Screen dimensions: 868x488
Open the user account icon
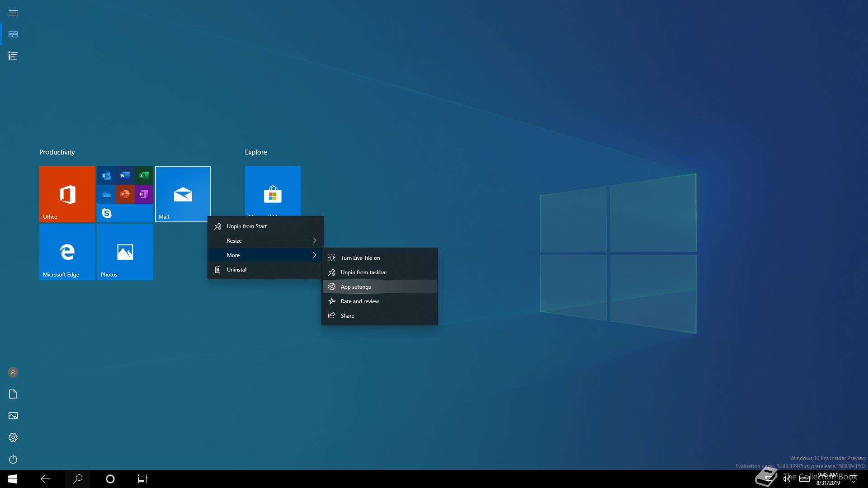(x=13, y=372)
